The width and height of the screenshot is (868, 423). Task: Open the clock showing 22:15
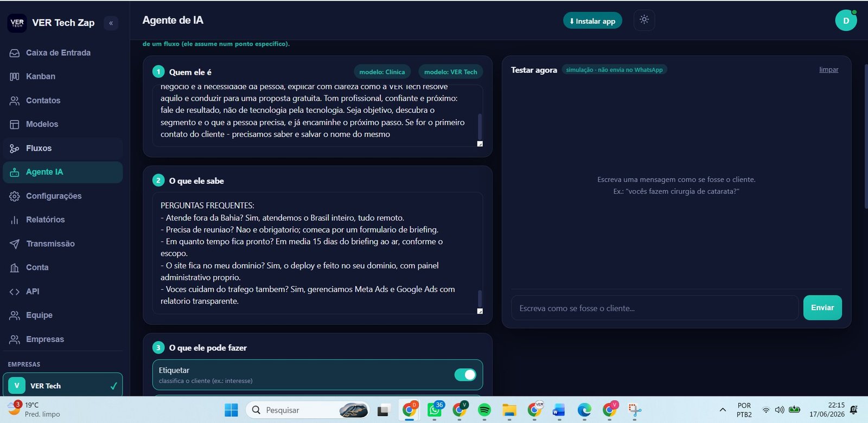827,410
